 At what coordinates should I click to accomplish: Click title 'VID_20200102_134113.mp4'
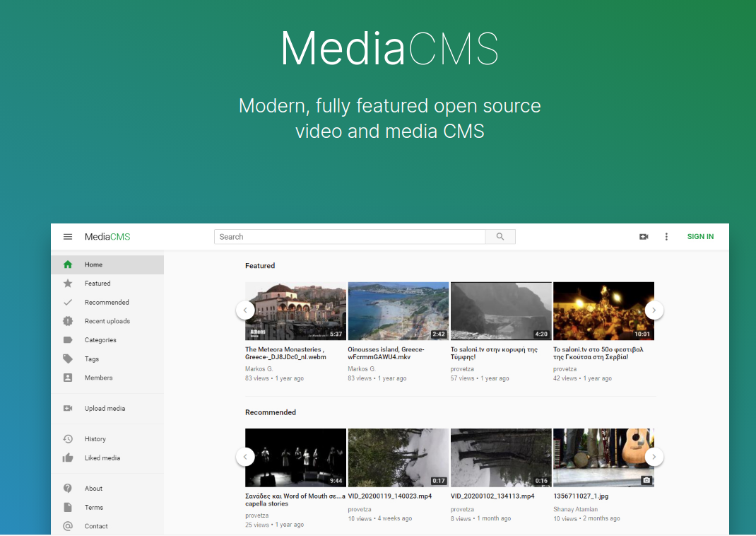(x=492, y=496)
